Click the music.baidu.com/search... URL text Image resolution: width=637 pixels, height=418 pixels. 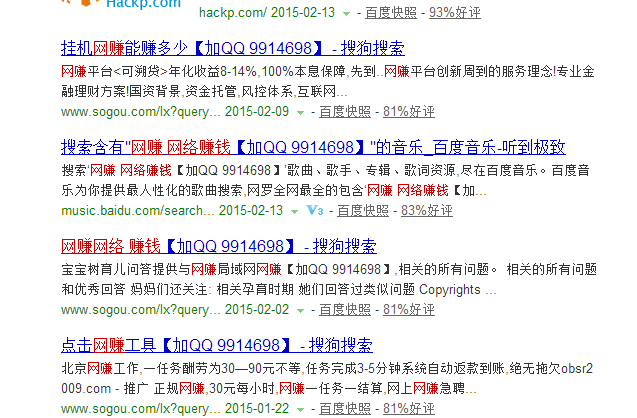(138, 211)
